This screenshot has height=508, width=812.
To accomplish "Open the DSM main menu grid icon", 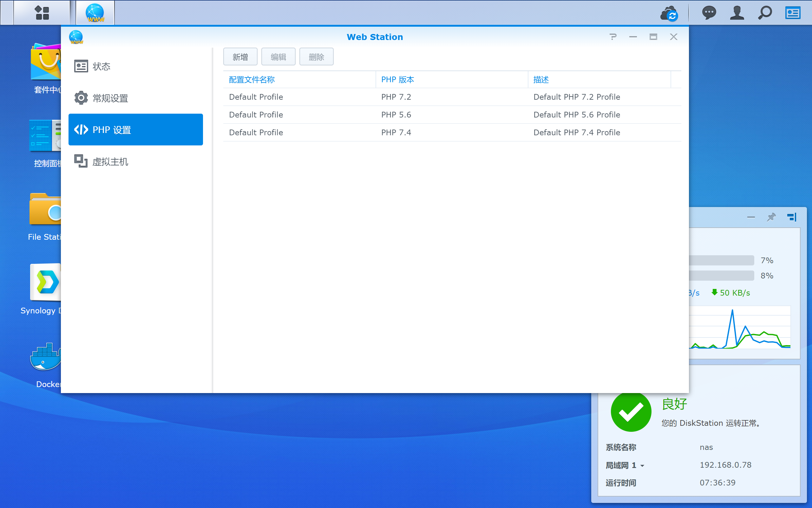I will tap(42, 13).
